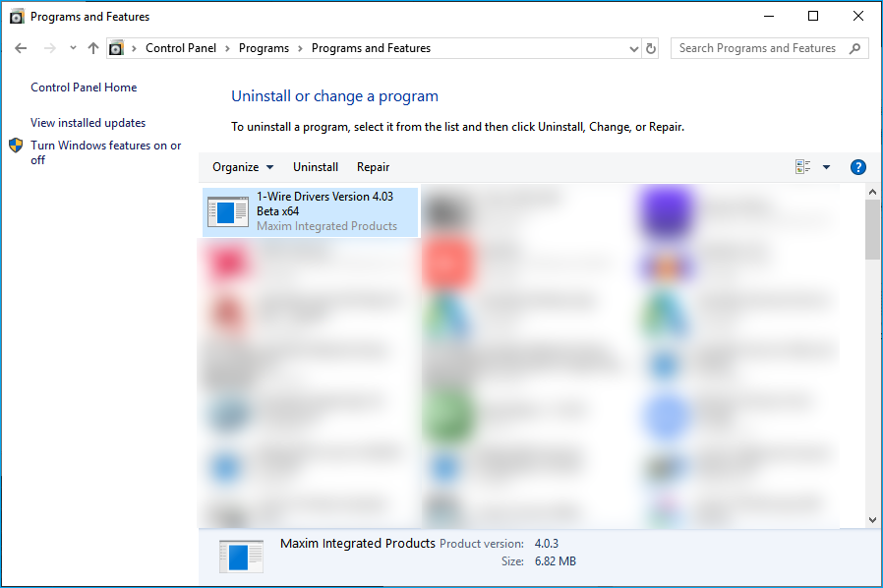Click the search magnifier icon

(854, 48)
